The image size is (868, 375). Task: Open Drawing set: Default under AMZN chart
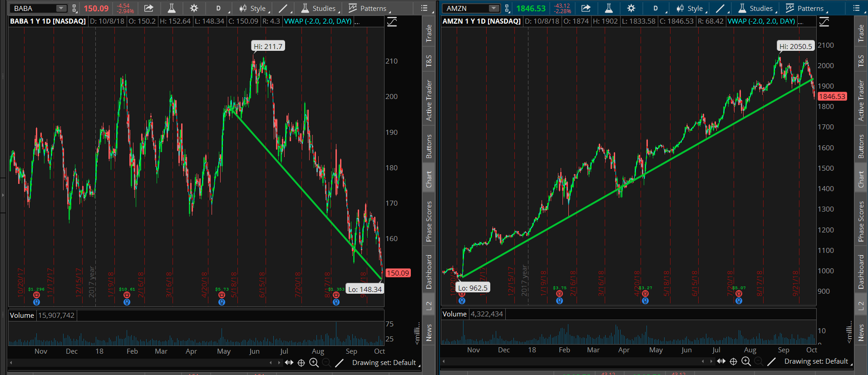coord(818,361)
